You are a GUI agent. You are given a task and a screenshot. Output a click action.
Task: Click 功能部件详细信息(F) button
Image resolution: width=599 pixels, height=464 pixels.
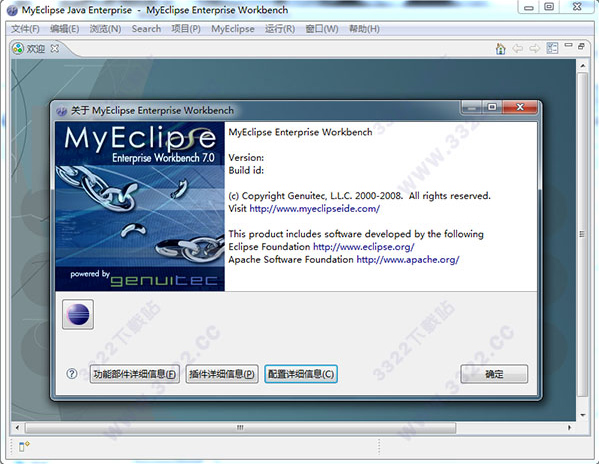coord(135,374)
